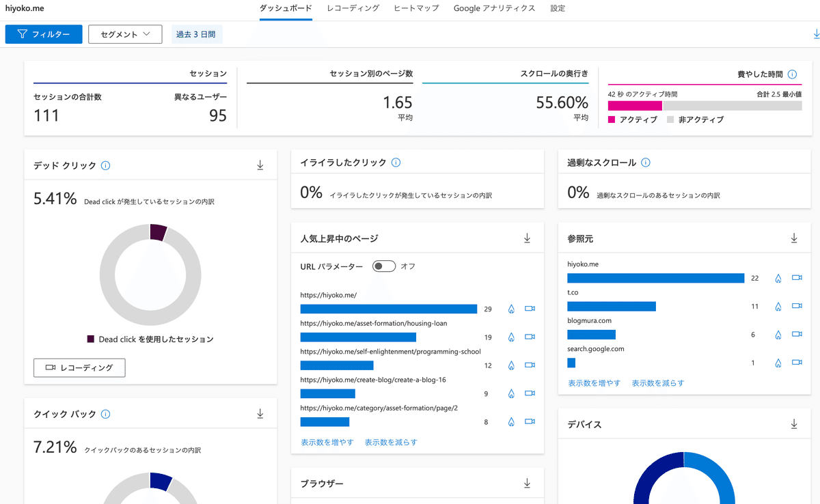Click the 5.41% dead click percentage
The image size is (820, 504).
pyautogui.click(x=55, y=199)
